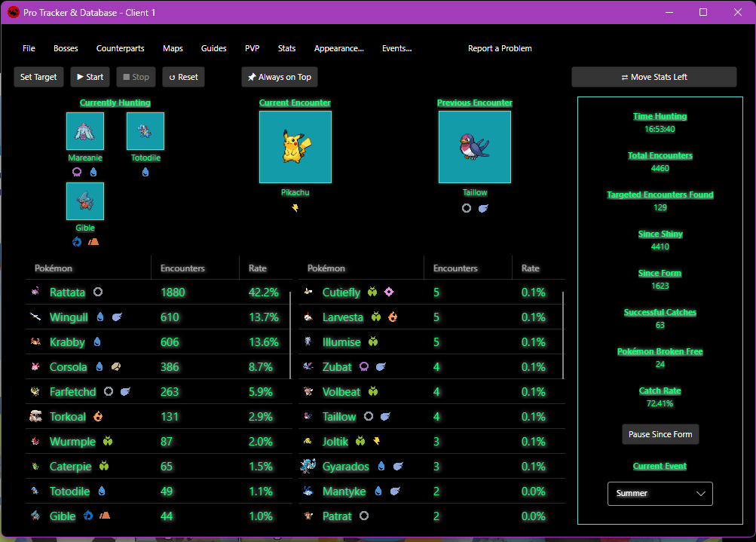Open the Maps menu

(173, 48)
